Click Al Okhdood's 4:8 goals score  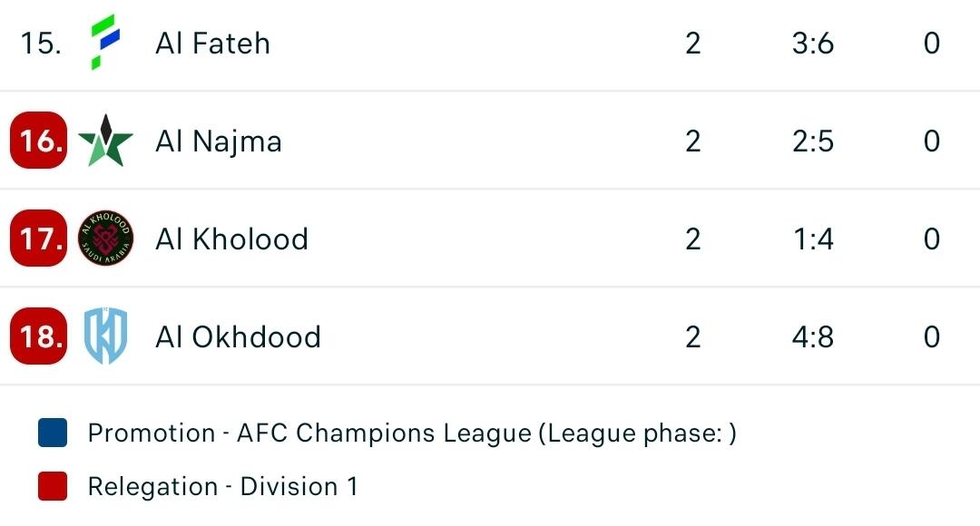(812, 337)
